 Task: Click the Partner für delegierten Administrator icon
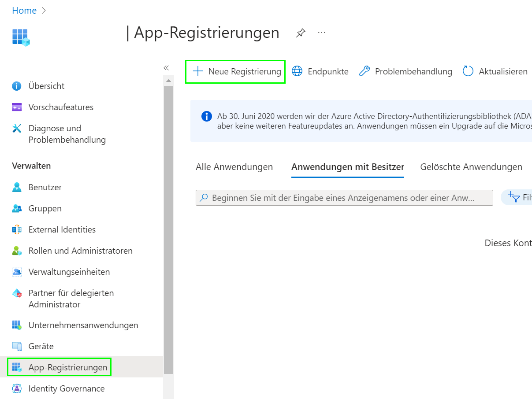(x=17, y=293)
